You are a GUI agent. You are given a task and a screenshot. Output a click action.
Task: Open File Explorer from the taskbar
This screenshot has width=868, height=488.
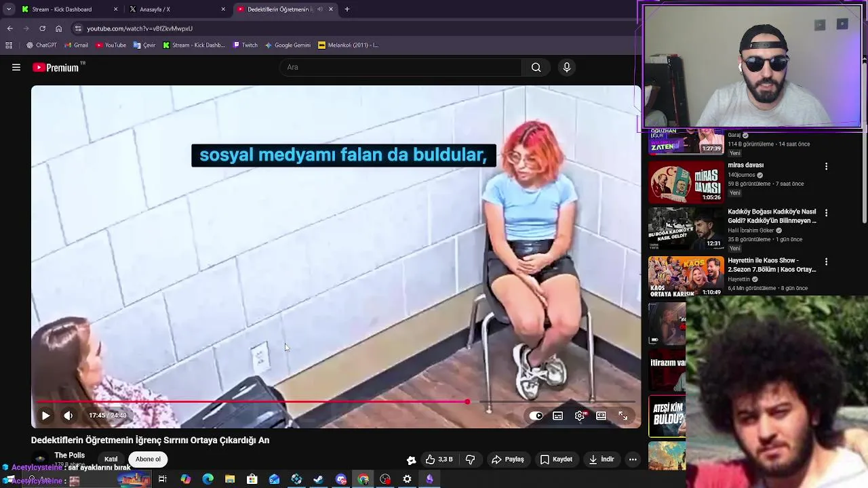coord(230,479)
